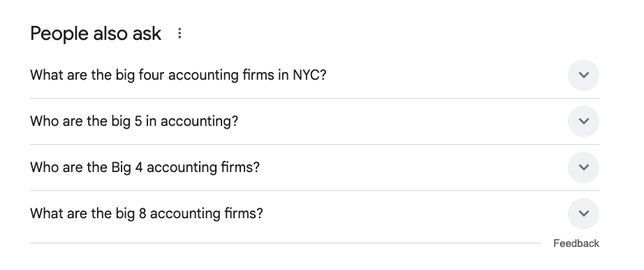Image resolution: width=644 pixels, height=270 pixels.
Task: Open the three-dot menu beside People also ask
Action: coord(180,34)
